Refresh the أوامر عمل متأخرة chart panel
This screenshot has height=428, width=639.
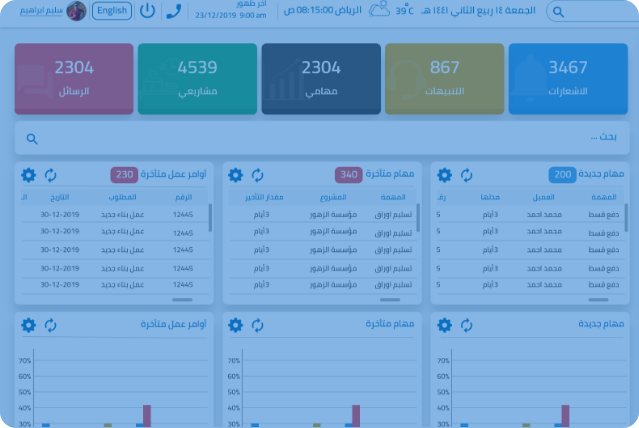click(50, 325)
